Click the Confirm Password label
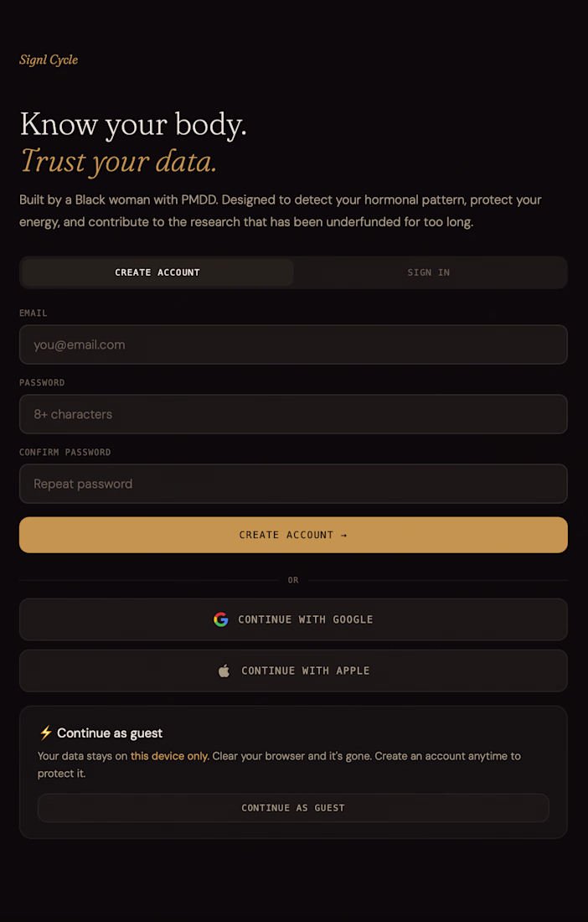 [x=65, y=453]
